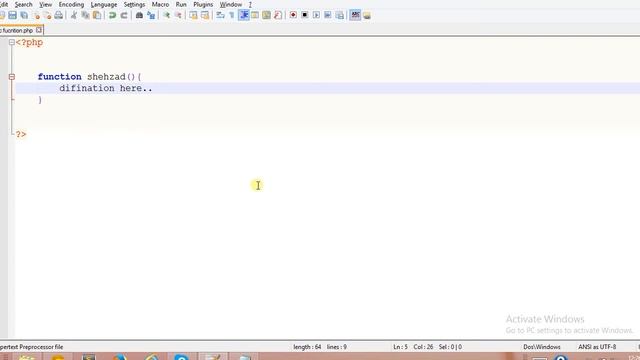Place cursor in 'difination here..' line
This screenshot has width=640, height=360.
coord(106,88)
